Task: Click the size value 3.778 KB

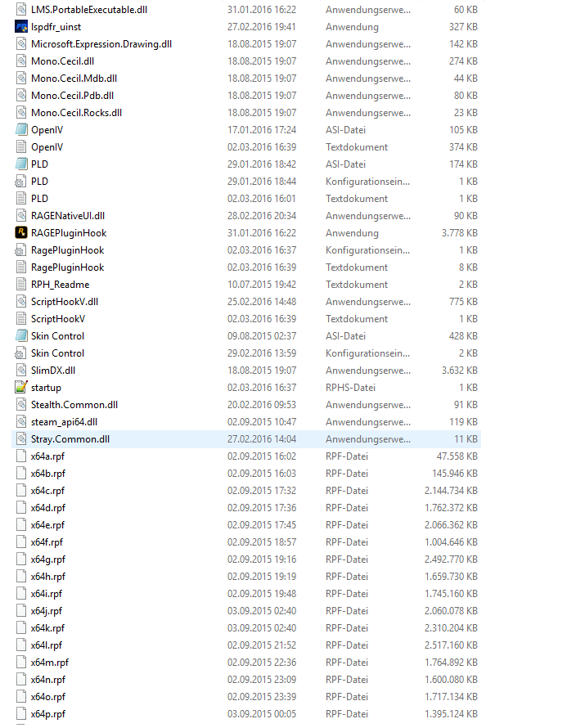Action: pos(459,233)
